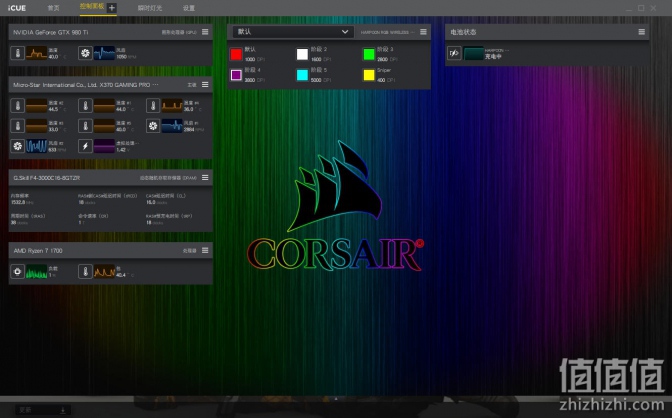Click the thermometer icon showing 44.0 °C

(x=85, y=105)
